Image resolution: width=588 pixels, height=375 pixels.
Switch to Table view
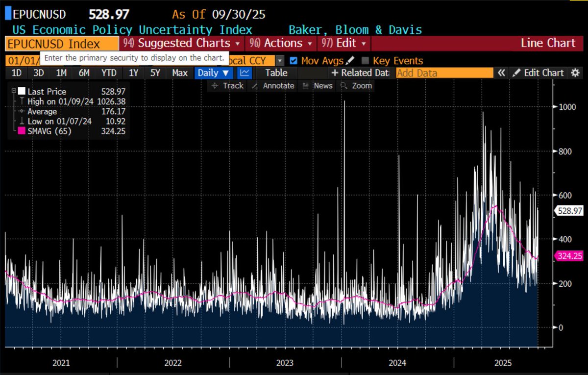pos(276,73)
